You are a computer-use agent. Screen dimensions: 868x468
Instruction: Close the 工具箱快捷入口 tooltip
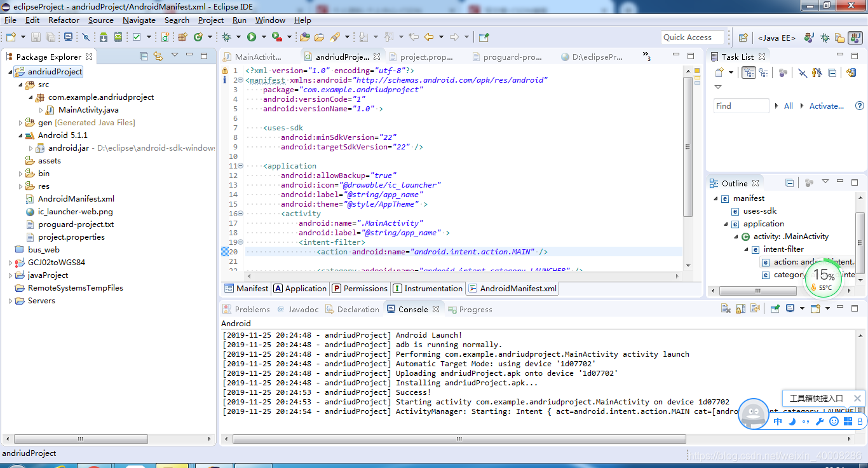[x=857, y=399]
